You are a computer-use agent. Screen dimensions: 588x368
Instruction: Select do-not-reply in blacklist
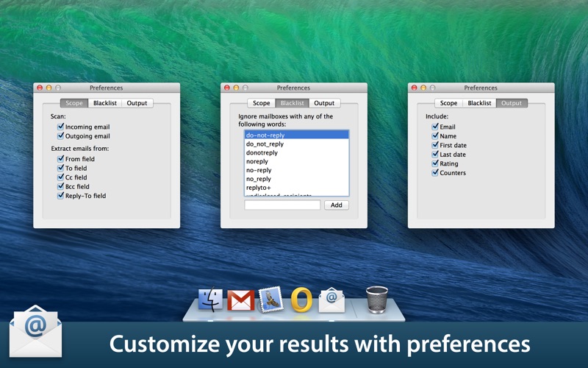tap(297, 135)
